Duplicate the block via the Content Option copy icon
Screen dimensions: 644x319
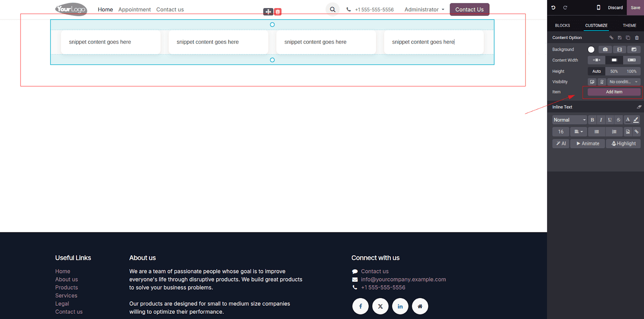(628, 37)
